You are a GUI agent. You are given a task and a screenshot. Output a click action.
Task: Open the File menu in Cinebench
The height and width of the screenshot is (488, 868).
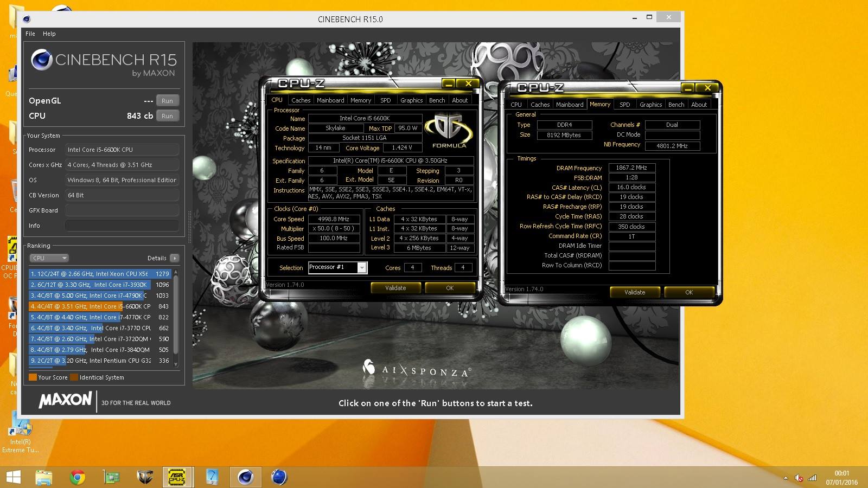point(30,34)
